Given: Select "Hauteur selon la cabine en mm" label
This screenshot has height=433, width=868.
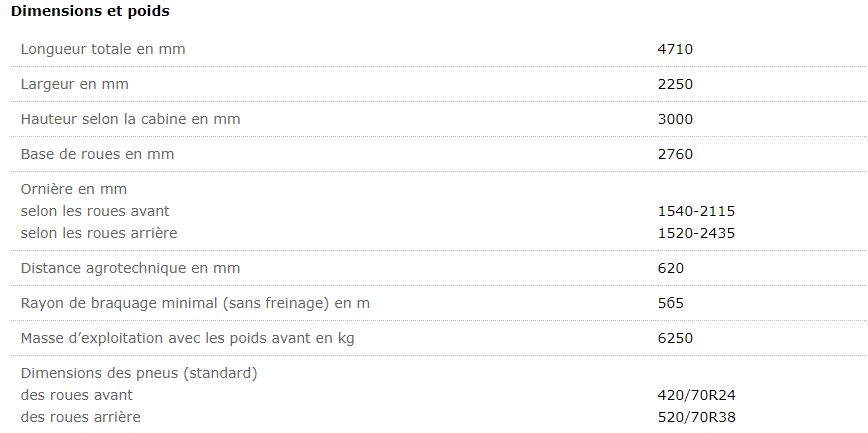Looking at the screenshot, I should (131, 119).
